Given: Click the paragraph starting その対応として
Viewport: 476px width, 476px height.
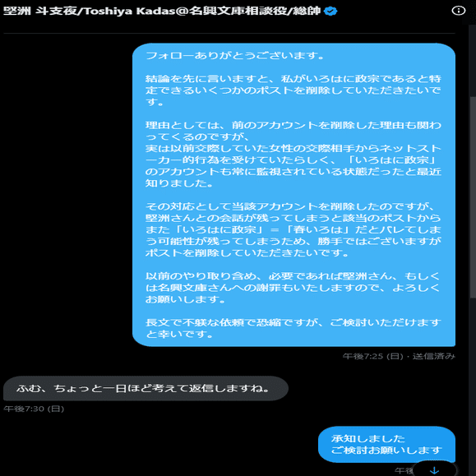Looking at the screenshot, I should tap(293, 229).
